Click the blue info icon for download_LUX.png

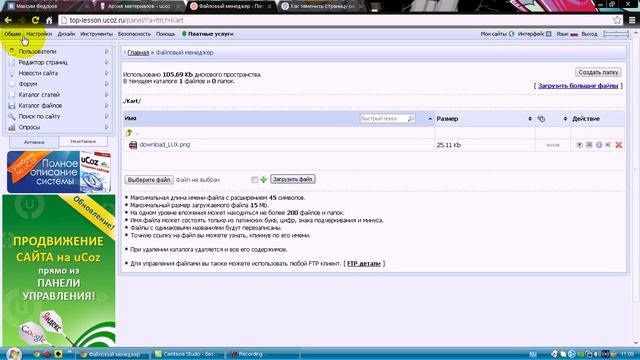599,145
